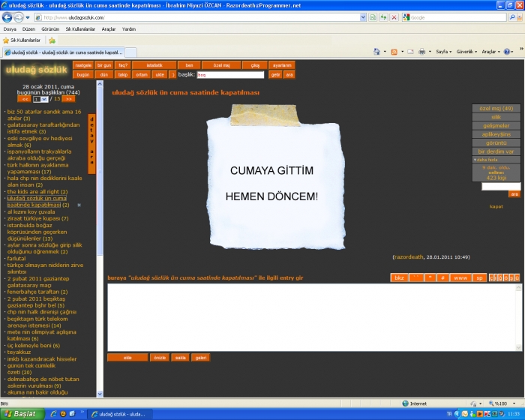
Task: Open recent pages dropdown next to Forward arrow
Action: pos(28,17)
